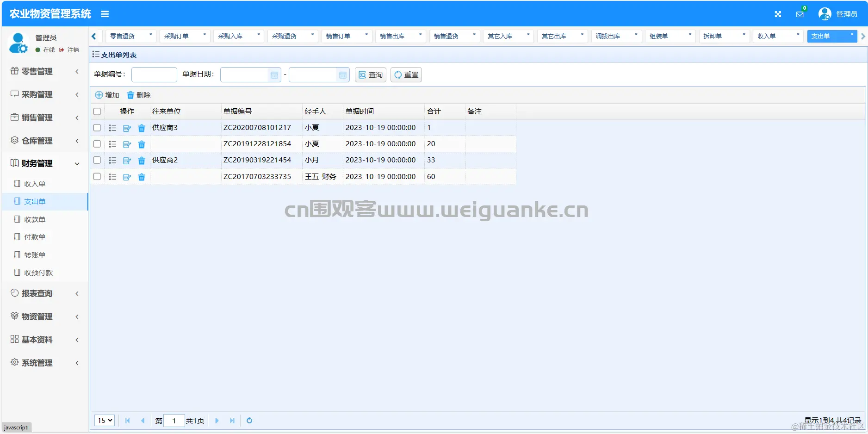Delete the ZC20190319221454 record
Viewport: 868px width, 434px height.
point(142,161)
